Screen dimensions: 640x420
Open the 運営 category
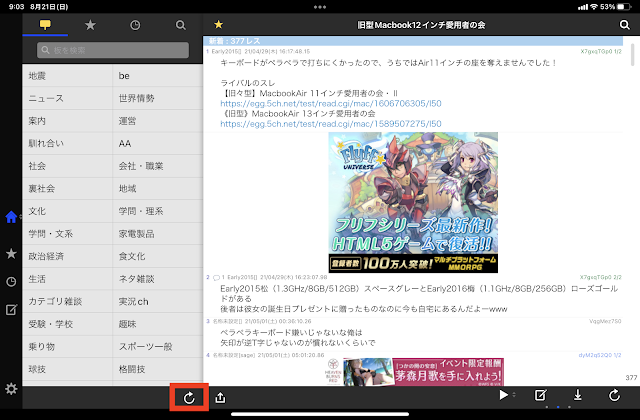(158, 121)
